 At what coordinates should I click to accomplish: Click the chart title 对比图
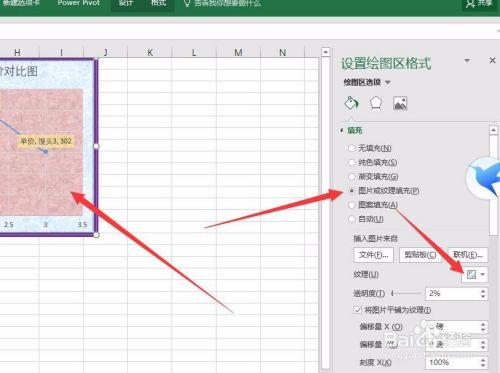tap(19, 71)
